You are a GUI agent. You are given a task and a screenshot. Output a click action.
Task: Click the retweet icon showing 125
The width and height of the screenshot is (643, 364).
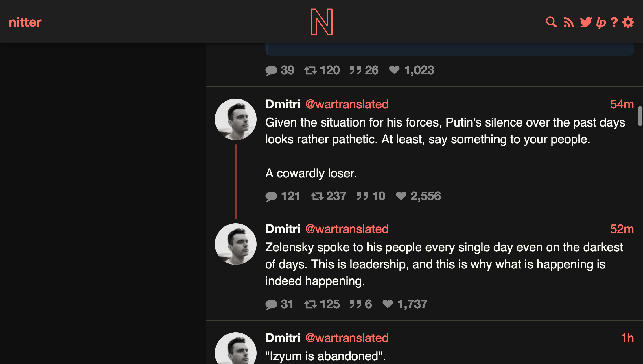[x=310, y=304]
